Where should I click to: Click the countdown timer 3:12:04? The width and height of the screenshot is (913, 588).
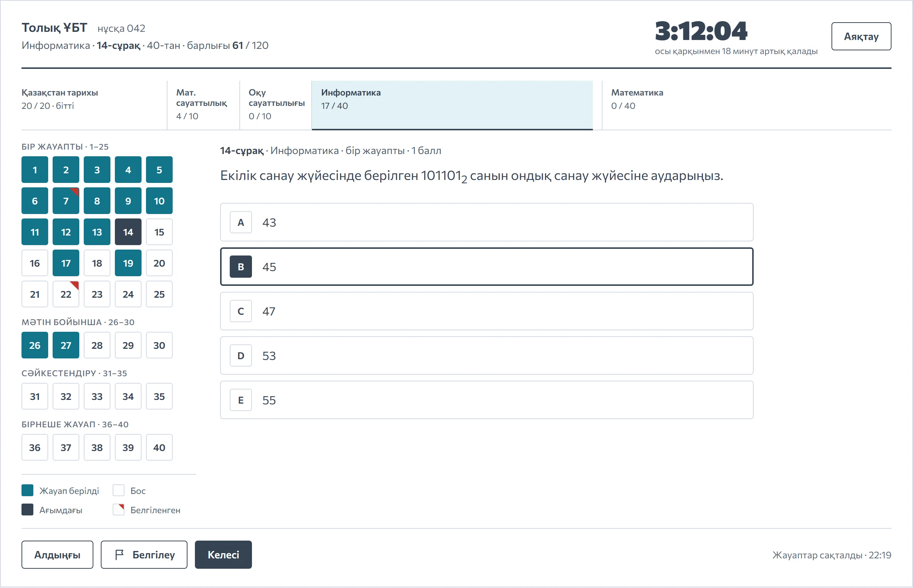coord(701,31)
